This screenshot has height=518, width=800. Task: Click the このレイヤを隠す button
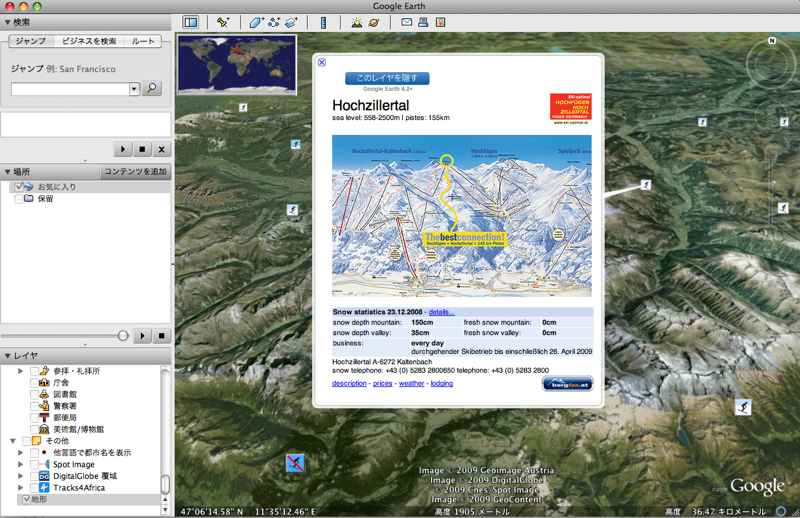(x=387, y=78)
